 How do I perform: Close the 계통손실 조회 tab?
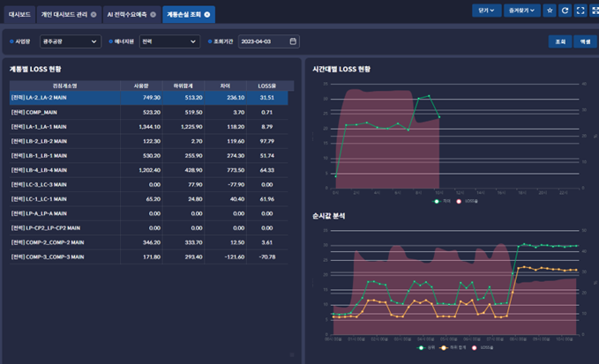(x=207, y=15)
